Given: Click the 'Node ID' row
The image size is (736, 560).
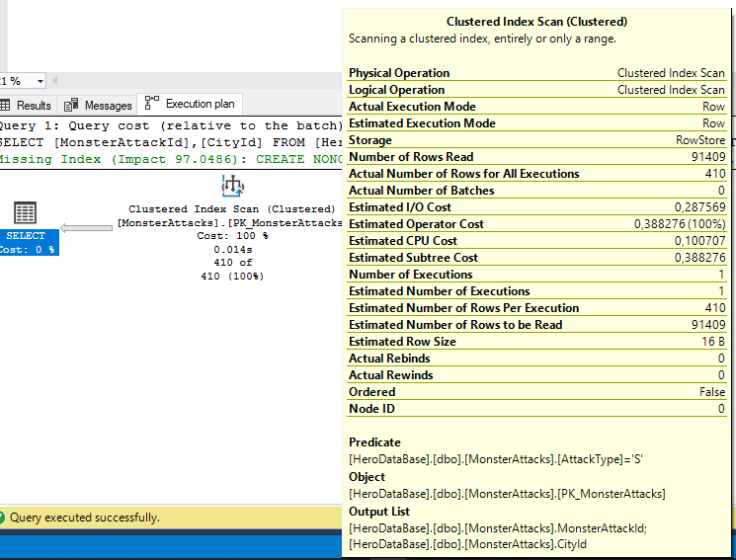Looking at the screenshot, I should pos(537,409).
